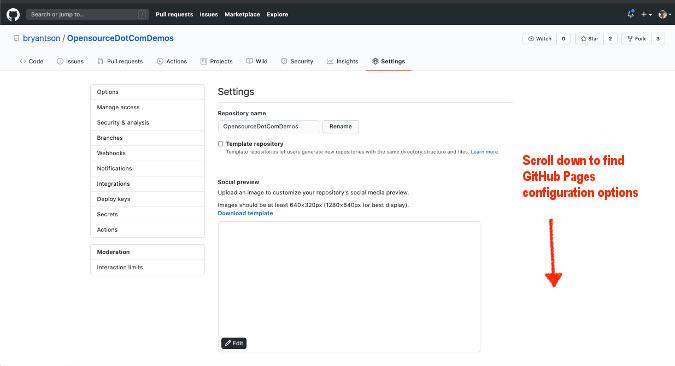Click the Fork button
This screenshot has height=366, width=675.
pyautogui.click(x=637, y=39)
